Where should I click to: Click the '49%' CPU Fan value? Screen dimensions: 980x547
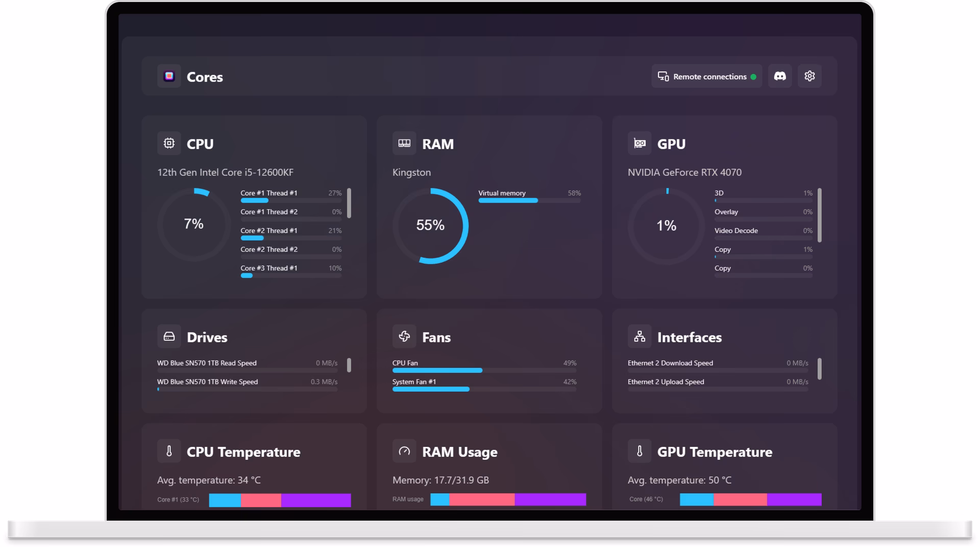coord(570,363)
